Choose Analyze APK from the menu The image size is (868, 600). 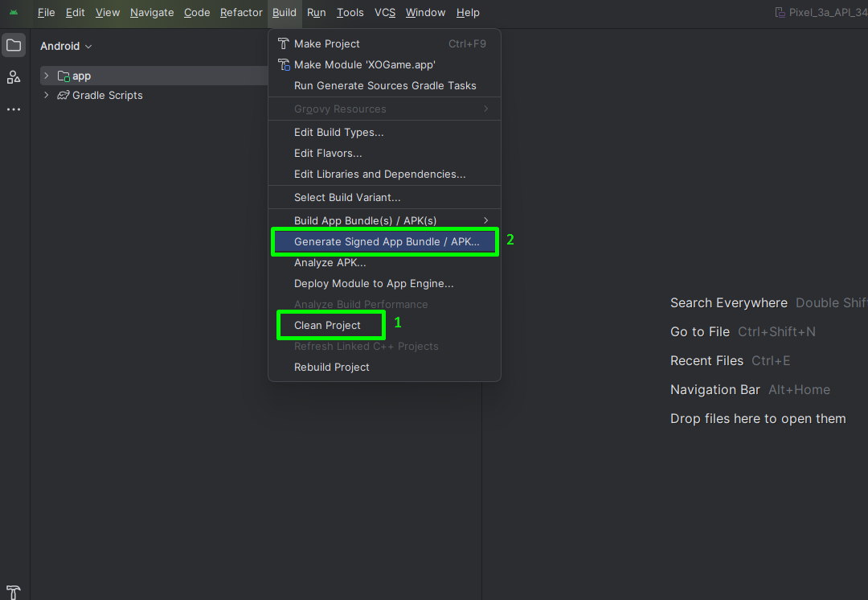(330, 262)
